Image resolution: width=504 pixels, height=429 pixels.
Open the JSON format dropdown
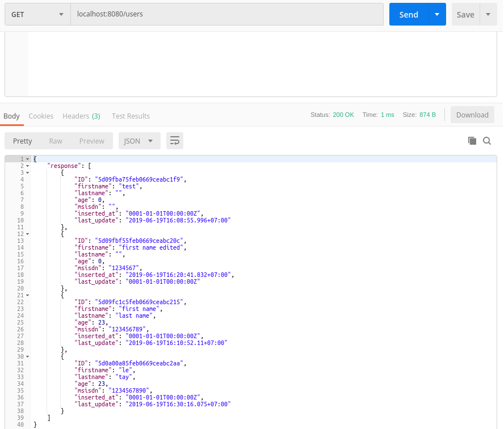tap(139, 141)
